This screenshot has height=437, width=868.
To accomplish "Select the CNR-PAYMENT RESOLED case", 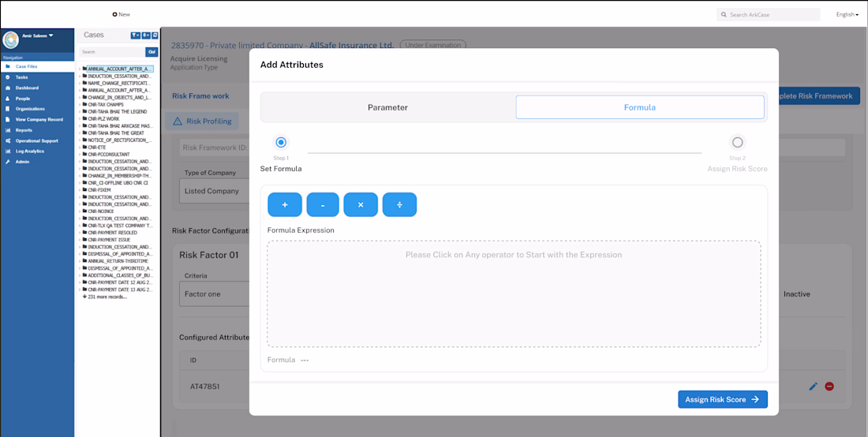I will pos(112,233).
